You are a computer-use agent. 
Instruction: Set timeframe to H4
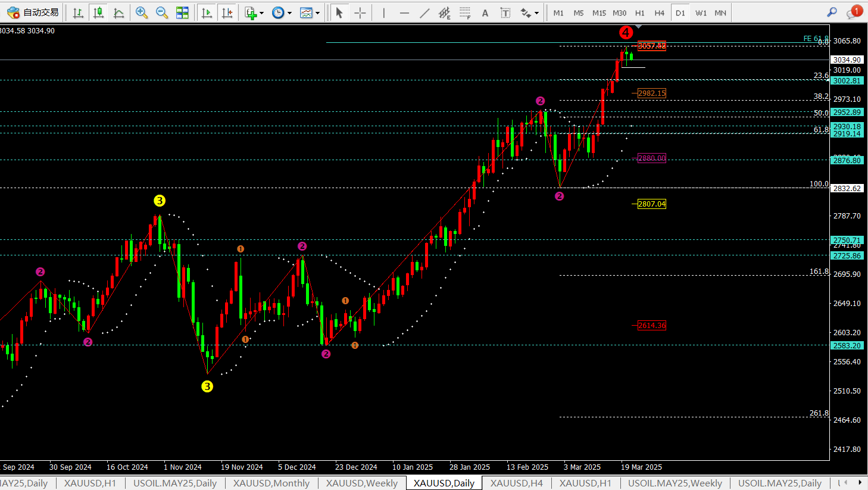pos(659,13)
